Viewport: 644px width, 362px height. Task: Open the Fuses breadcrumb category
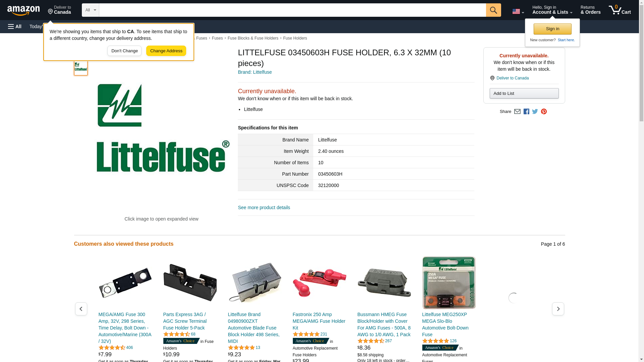pos(217,38)
